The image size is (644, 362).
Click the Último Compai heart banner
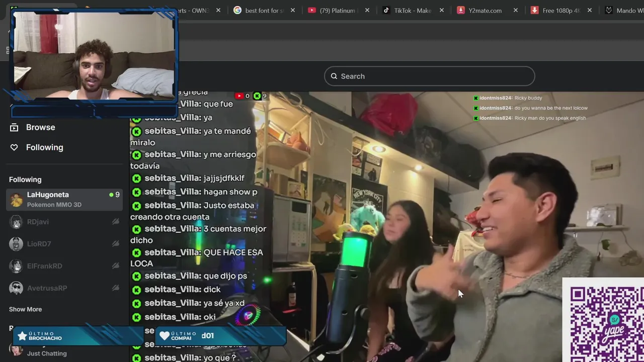(220, 335)
